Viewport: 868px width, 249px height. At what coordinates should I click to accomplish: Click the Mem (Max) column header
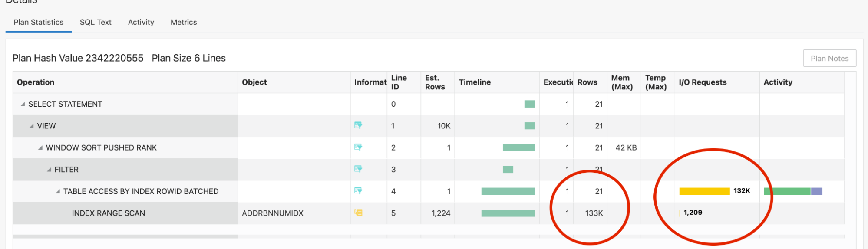tap(624, 82)
